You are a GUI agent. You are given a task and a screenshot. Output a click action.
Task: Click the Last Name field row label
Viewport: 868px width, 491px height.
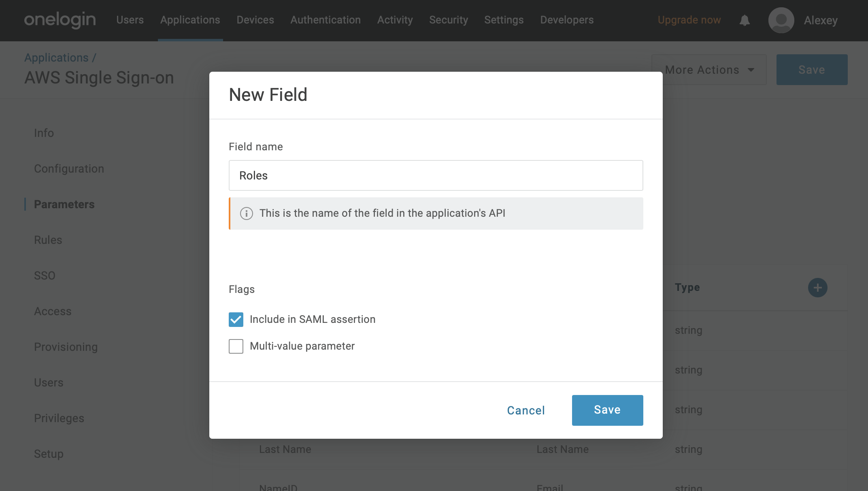[x=285, y=449]
